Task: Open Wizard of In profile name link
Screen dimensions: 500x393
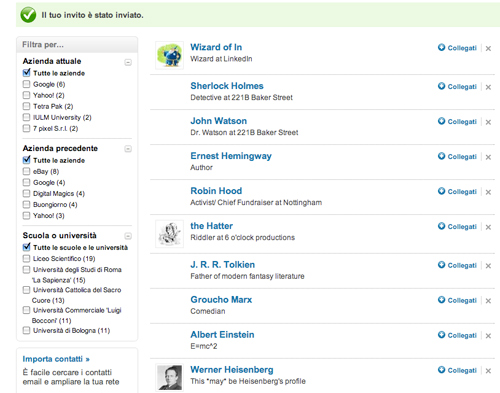Action: point(216,47)
